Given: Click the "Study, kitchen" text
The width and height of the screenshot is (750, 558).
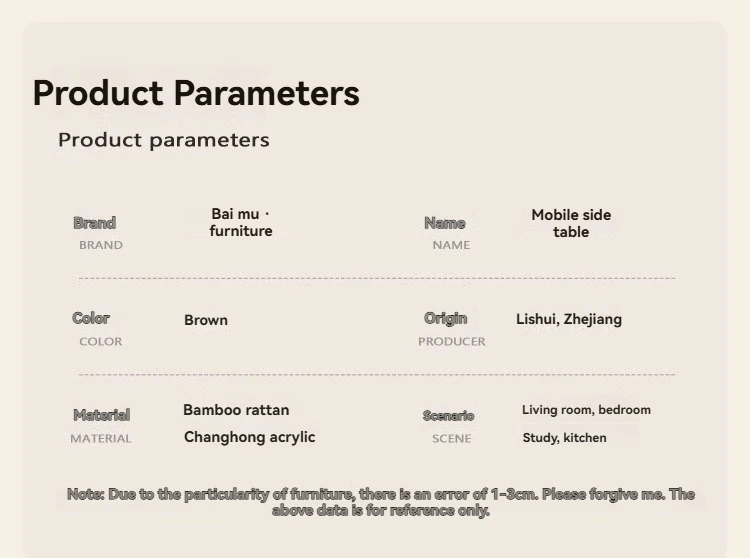Looking at the screenshot, I should pyautogui.click(x=564, y=438).
